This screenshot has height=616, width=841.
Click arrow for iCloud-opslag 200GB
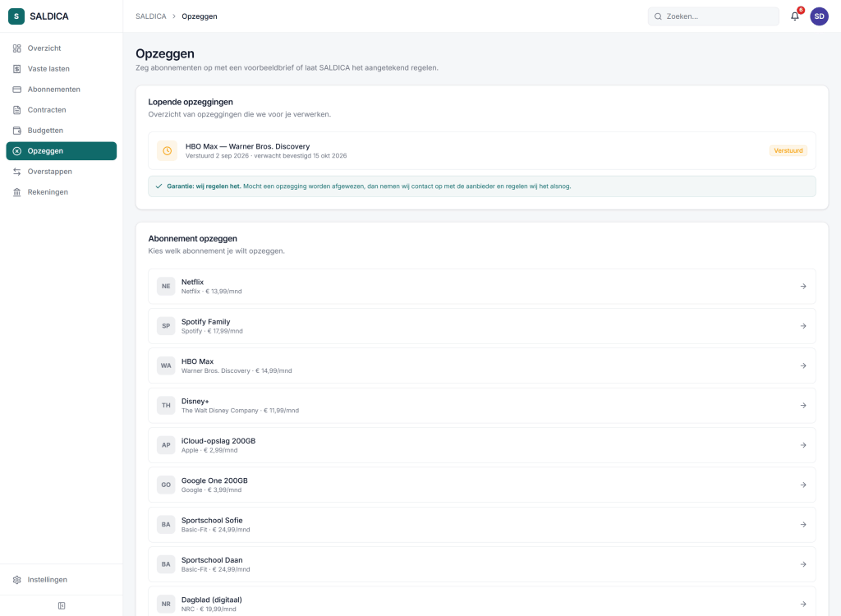(803, 445)
